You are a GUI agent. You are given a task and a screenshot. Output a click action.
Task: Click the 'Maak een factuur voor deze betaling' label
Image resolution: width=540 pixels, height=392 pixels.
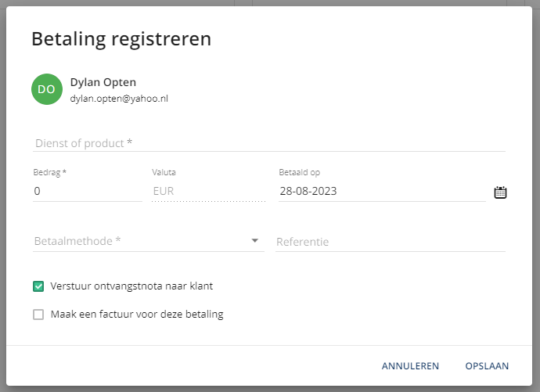137,315
